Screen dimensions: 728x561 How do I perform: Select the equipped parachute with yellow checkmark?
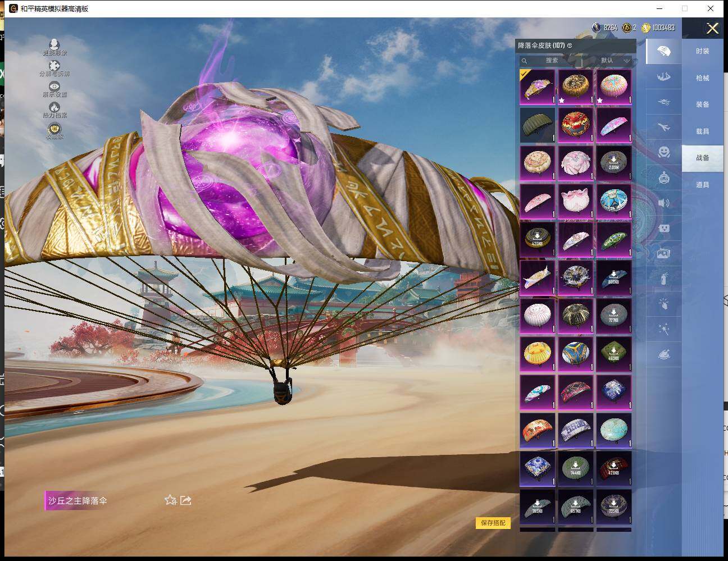(538, 87)
